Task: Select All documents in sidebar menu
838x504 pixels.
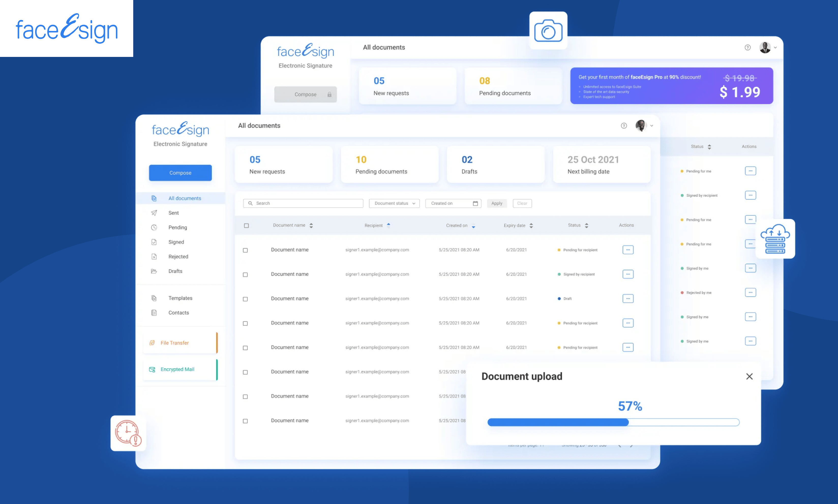Action: coord(185,198)
